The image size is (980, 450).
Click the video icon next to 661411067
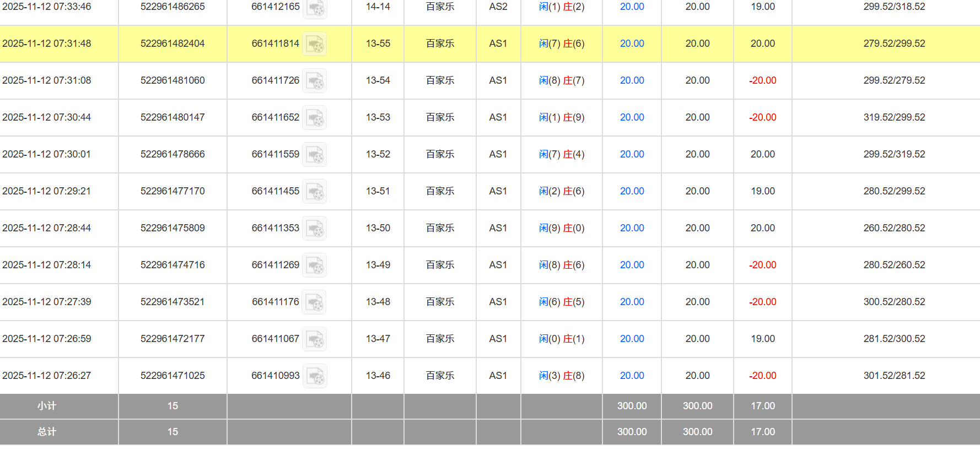(x=315, y=339)
